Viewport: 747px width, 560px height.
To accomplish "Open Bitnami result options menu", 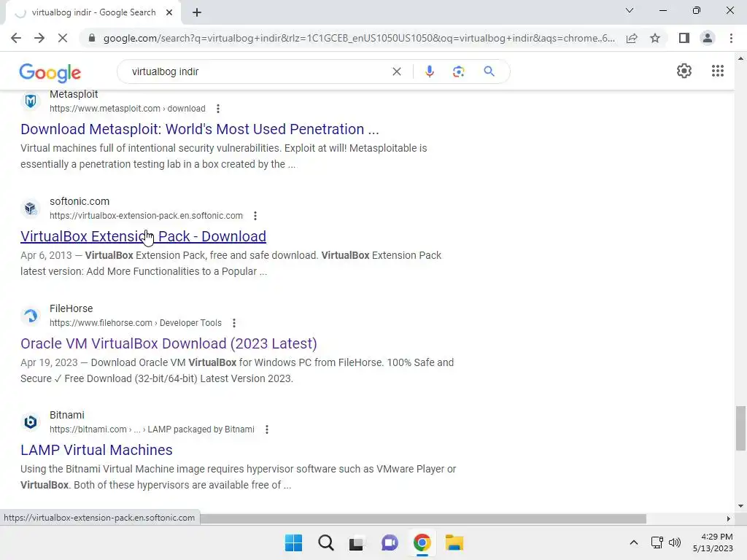I will pyautogui.click(x=267, y=429).
